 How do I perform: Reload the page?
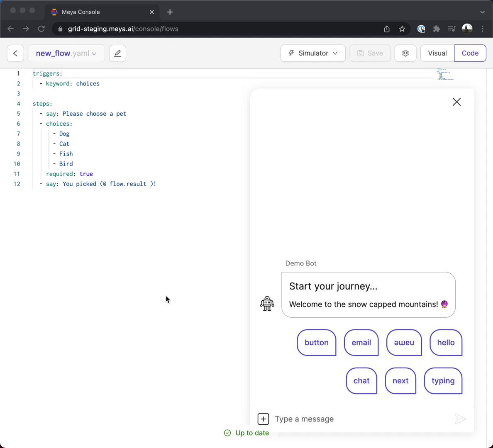pyautogui.click(x=41, y=29)
